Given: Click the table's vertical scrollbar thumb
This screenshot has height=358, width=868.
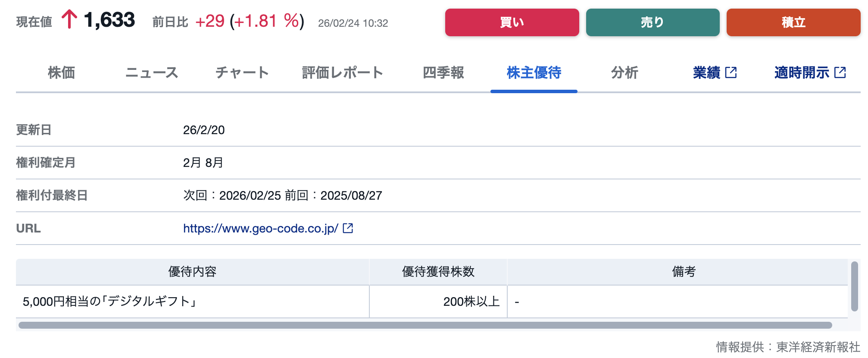Looking at the screenshot, I should [854, 286].
